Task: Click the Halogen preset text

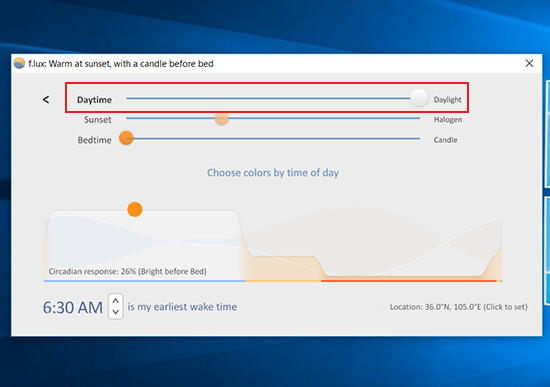Action: pyautogui.click(x=448, y=120)
